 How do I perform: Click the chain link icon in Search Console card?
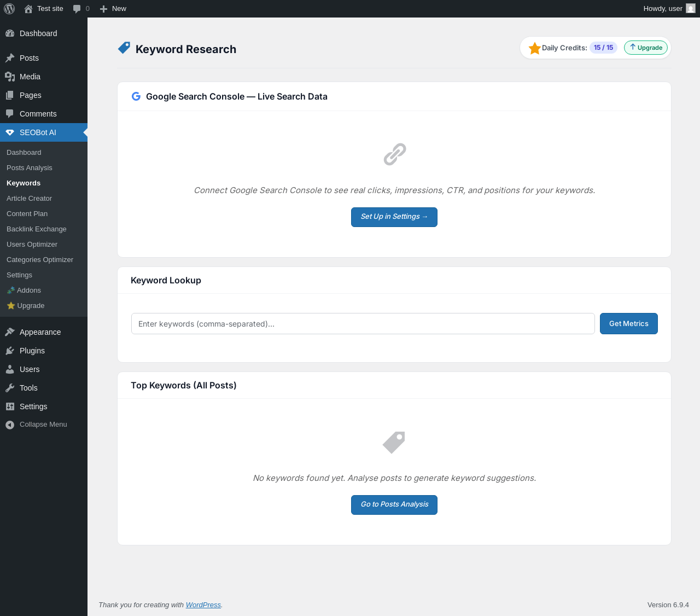click(x=394, y=154)
